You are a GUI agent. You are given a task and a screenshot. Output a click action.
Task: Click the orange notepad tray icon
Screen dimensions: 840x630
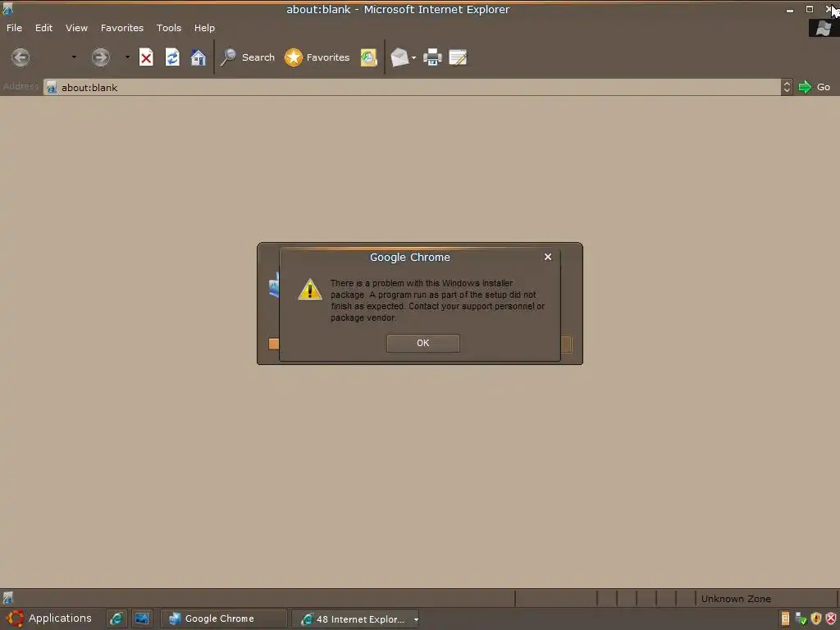tap(785, 619)
